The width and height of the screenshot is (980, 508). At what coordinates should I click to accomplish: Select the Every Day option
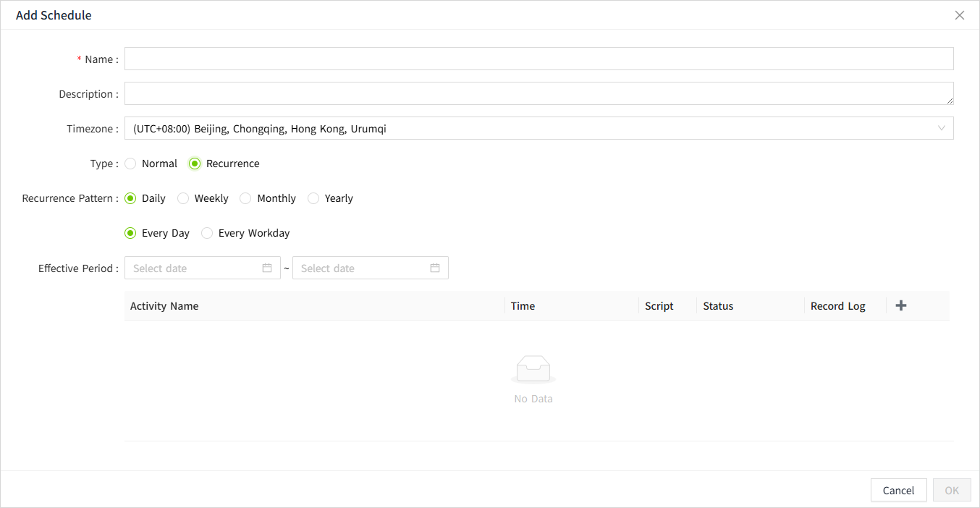130,233
